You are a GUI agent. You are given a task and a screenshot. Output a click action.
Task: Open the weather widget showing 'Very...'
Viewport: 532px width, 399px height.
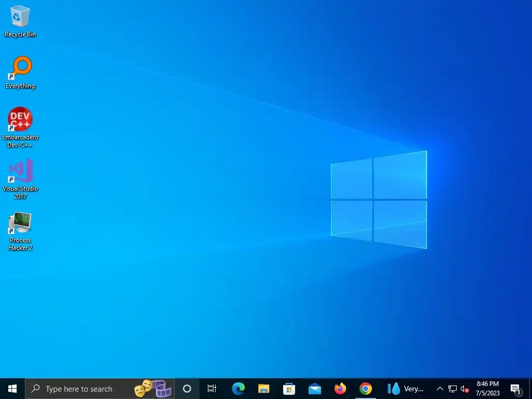405,389
